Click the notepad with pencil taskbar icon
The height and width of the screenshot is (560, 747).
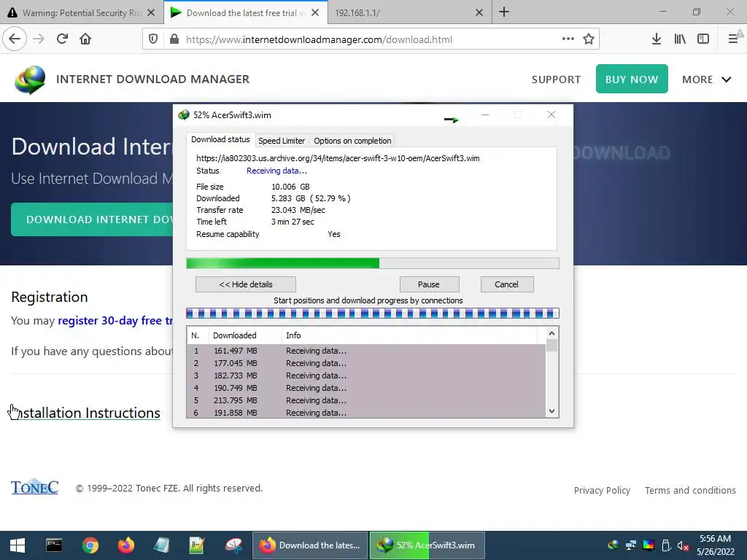197,545
